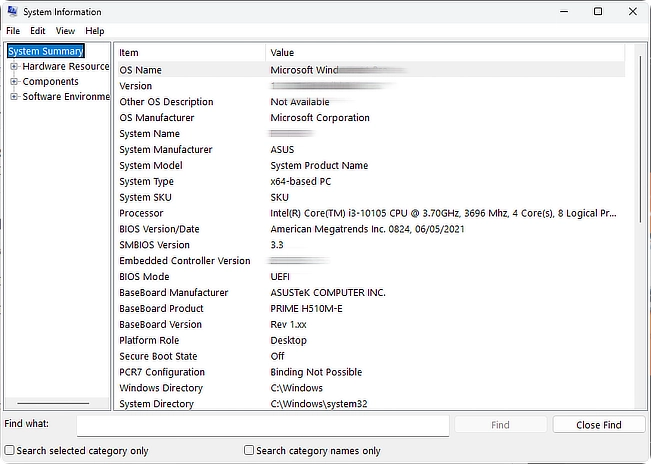The image size is (651, 464).
Task: Select the System Name row
Action: pos(371,134)
